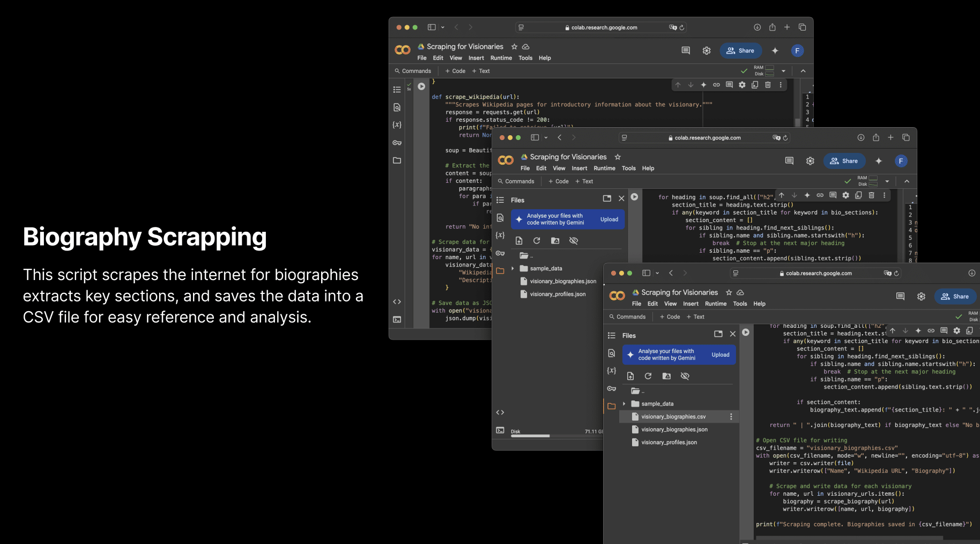
Task: Open Insert menu in front window
Action: (691, 304)
